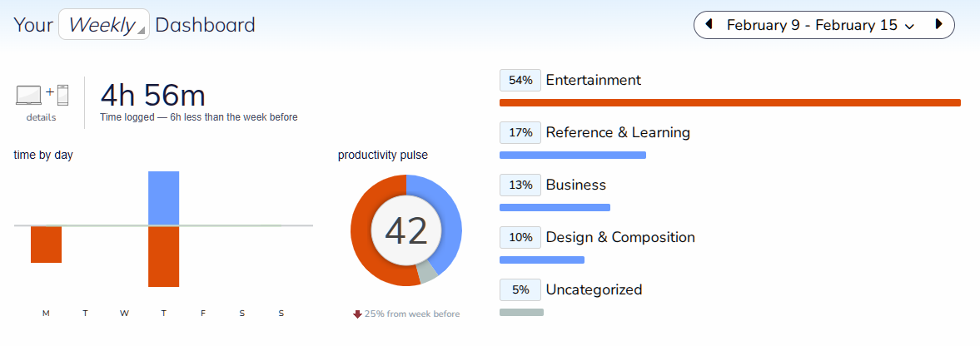980x346 pixels.
Task: Open the Design & Composition category
Action: pos(620,237)
